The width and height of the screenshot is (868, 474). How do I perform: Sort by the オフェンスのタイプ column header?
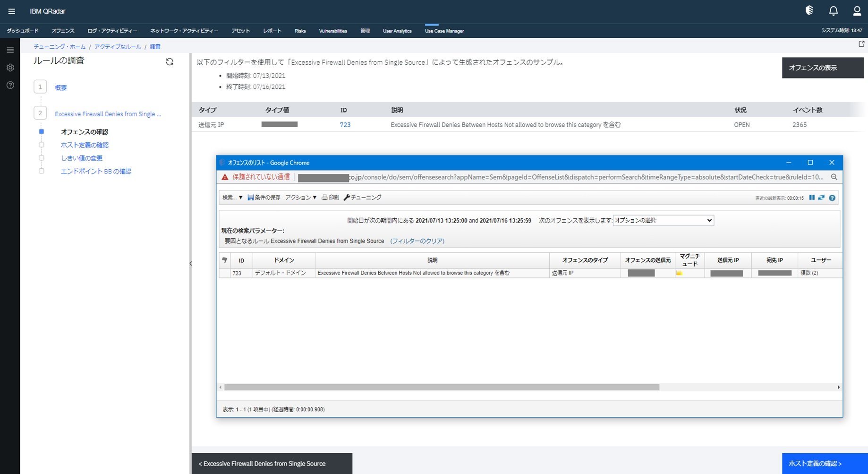(585, 260)
